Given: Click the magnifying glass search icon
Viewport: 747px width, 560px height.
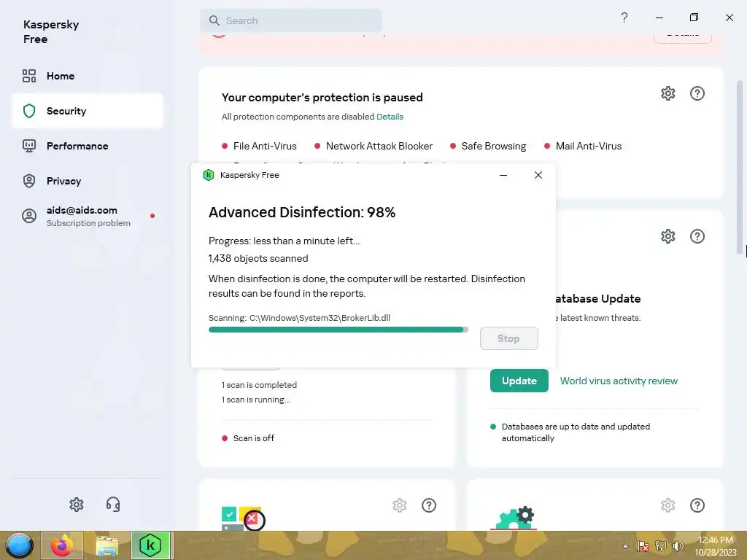Looking at the screenshot, I should click(x=214, y=20).
